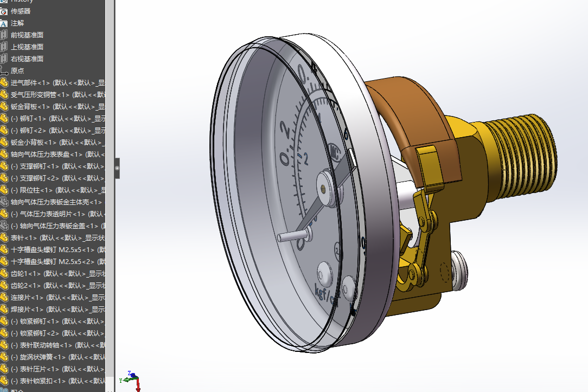Image resolution: width=588 pixels, height=392 pixels.
Task: Select 表针联动转轴<1> component
Action: 58,345
